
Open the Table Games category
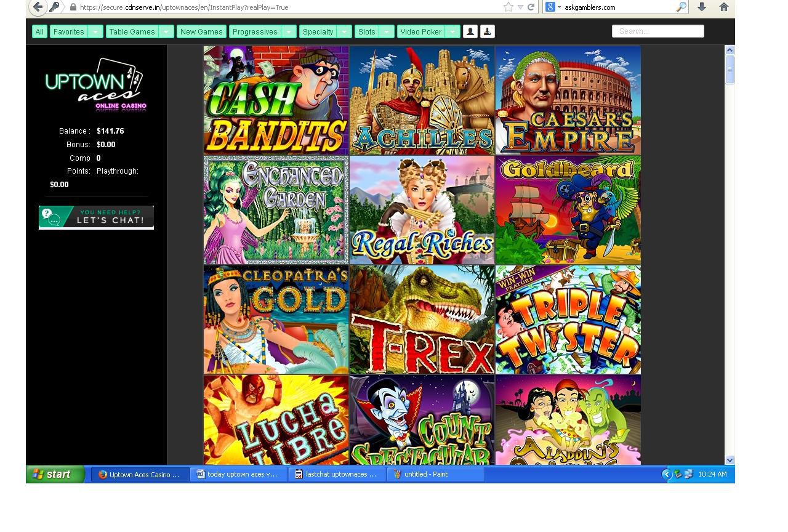(x=132, y=31)
